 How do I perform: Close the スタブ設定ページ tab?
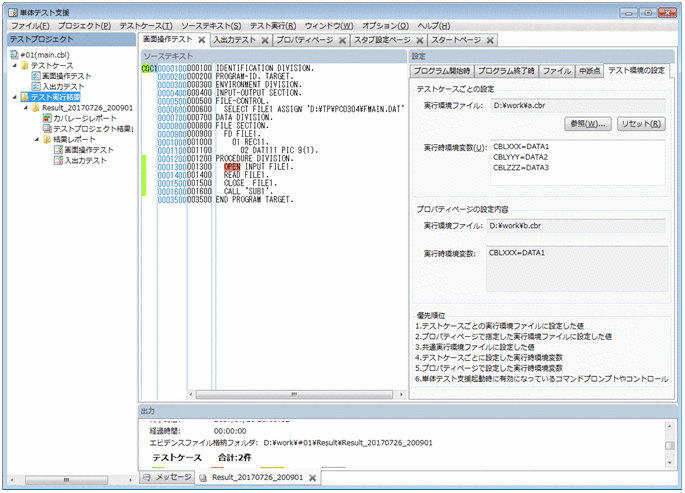[x=419, y=40]
